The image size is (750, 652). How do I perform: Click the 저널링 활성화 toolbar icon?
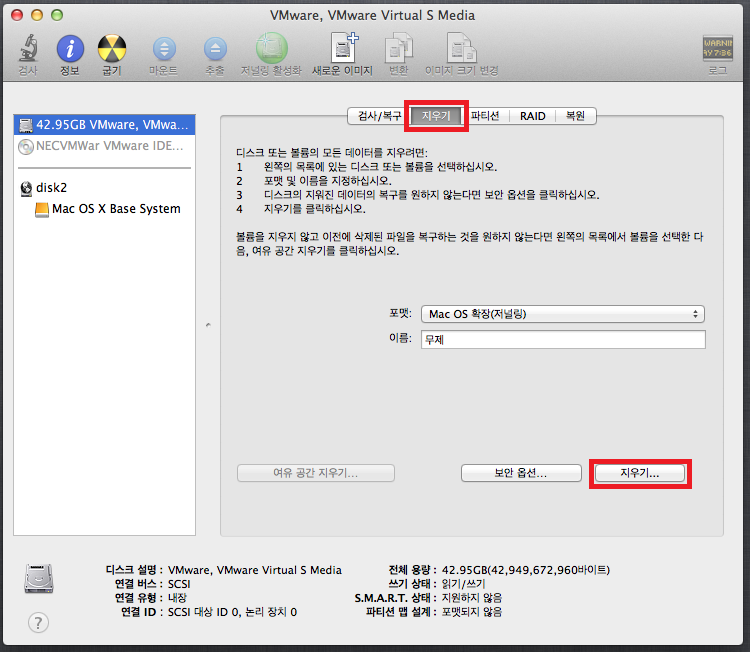(x=272, y=48)
